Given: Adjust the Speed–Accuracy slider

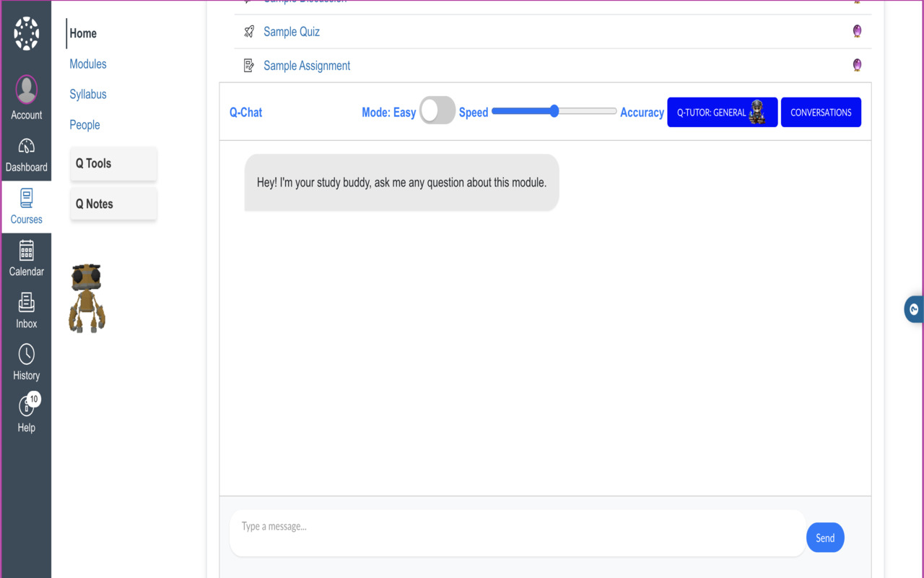Looking at the screenshot, I should [x=554, y=111].
